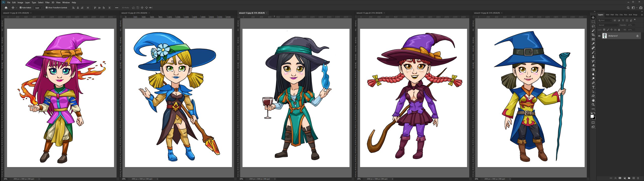This screenshot has height=181, width=644.
Task: Switch to the Hist panel tab
Action: 608,15
